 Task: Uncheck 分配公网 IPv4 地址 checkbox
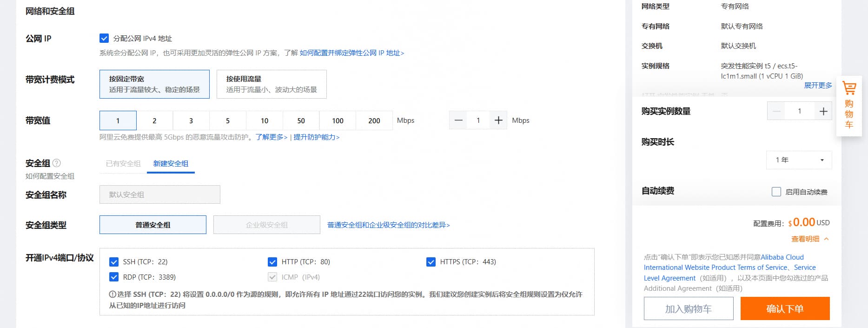click(x=104, y=38)
